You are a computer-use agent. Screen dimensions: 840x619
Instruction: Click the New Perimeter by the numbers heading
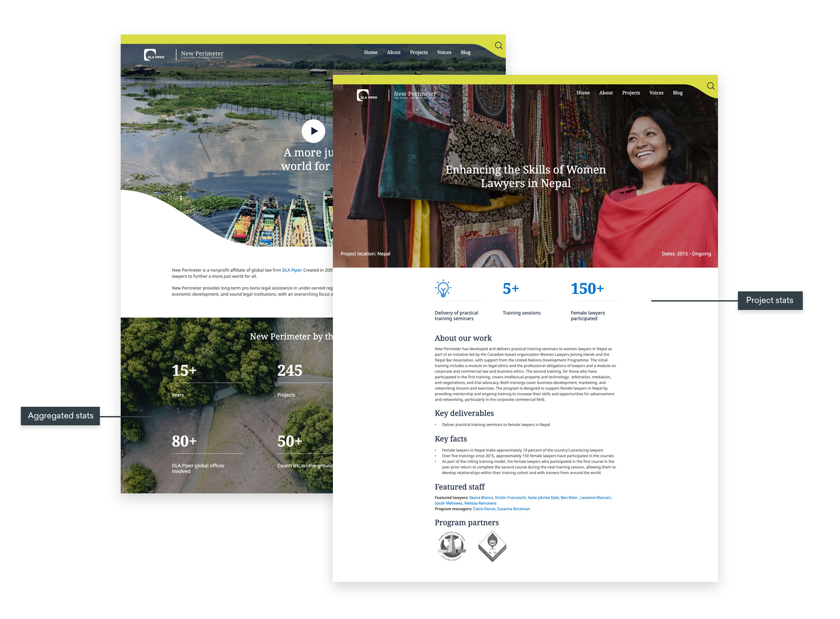(x=291, y=336)
